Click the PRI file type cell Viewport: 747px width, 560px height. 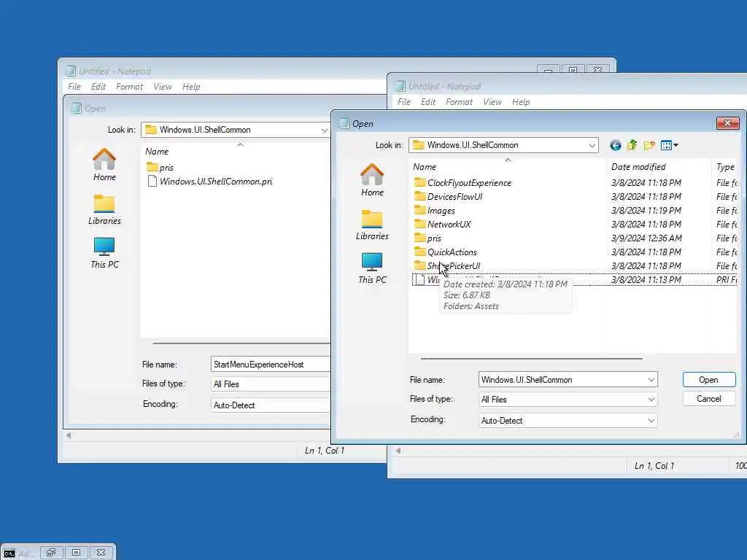pos(727,279)
